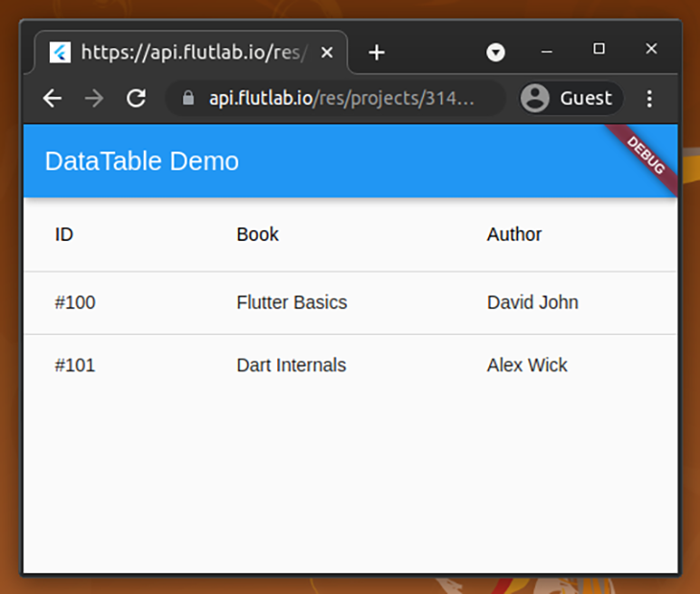Reload the page with the refresh icon
The height and width of the screenshot is (594, 700).
pos(136,98)
